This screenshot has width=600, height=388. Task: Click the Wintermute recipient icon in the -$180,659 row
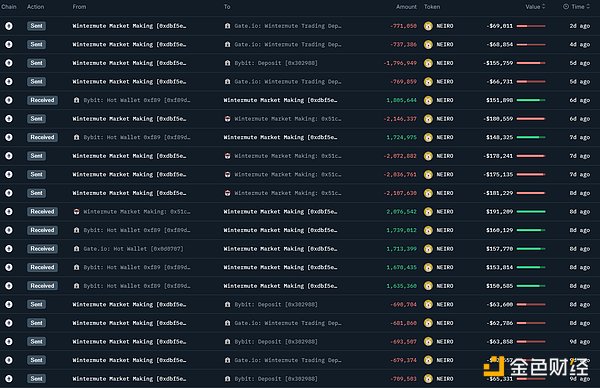[x=228, y=119]
